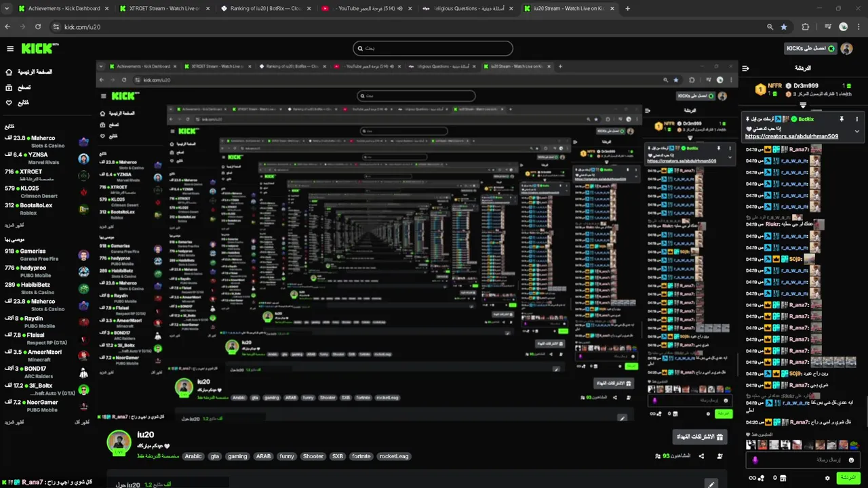Click the send message chat input field
The height and width of the screenshot is (488, 868).
tap(804, 460)
